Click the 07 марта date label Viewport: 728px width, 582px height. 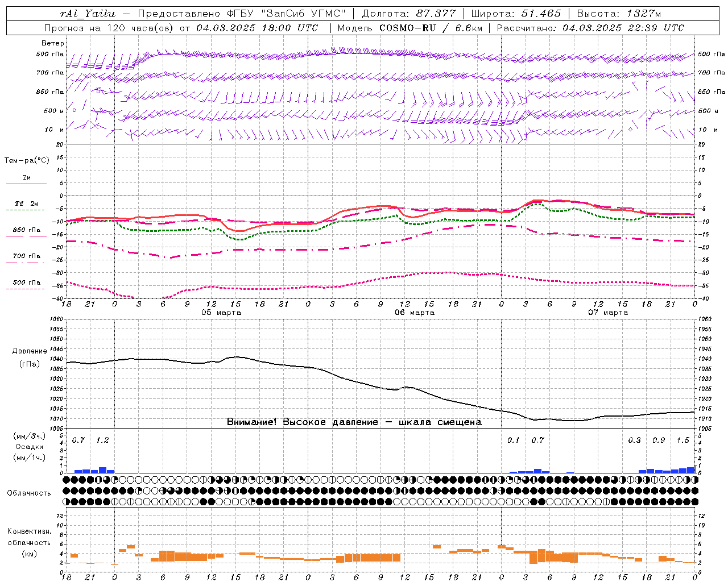click(x=608, y=313)
